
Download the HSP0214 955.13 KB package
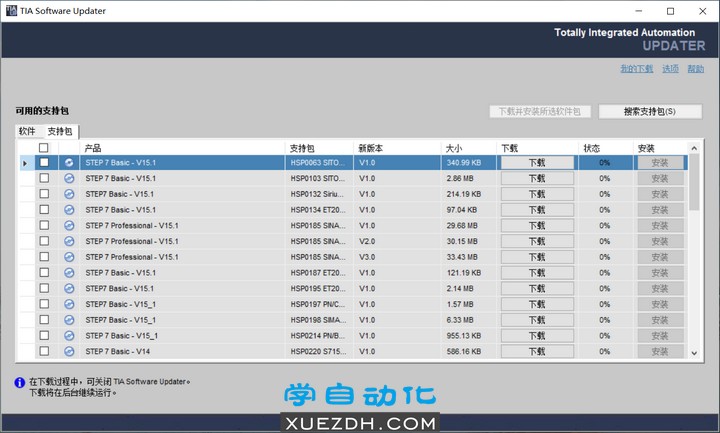(x=537, y=336)
